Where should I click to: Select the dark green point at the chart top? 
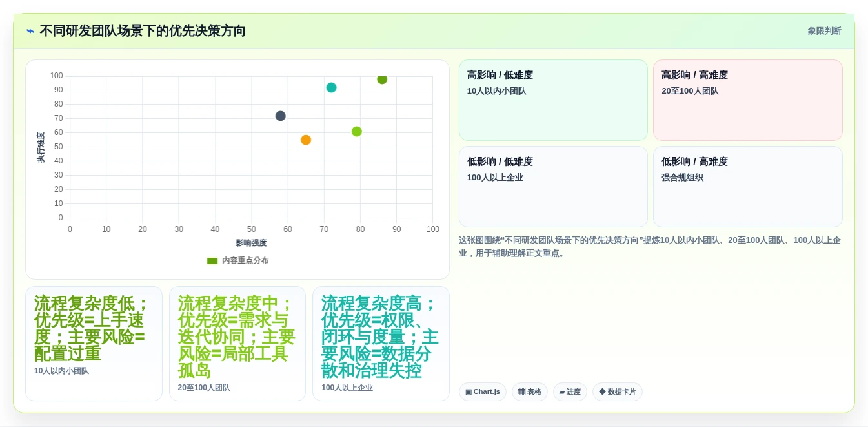click(382, 79)
